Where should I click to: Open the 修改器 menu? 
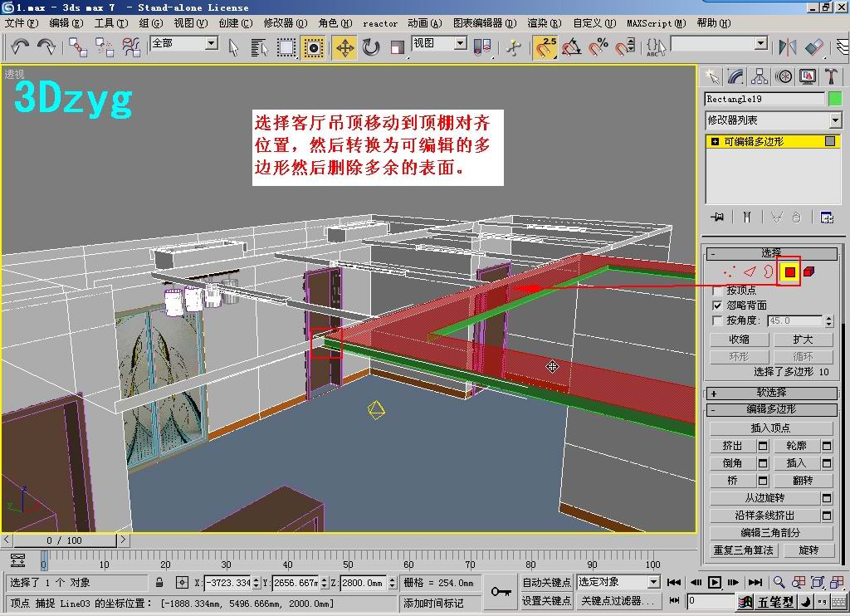(x=286, y=23)
